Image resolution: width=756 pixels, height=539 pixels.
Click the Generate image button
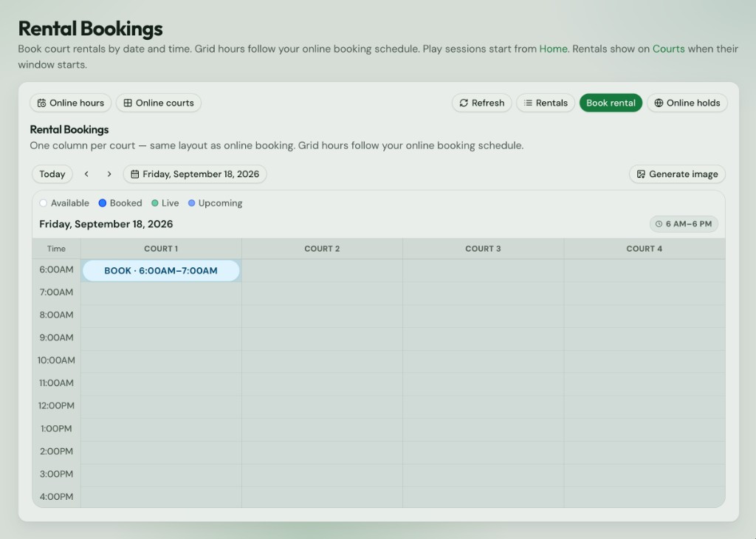tap(677, 174)
